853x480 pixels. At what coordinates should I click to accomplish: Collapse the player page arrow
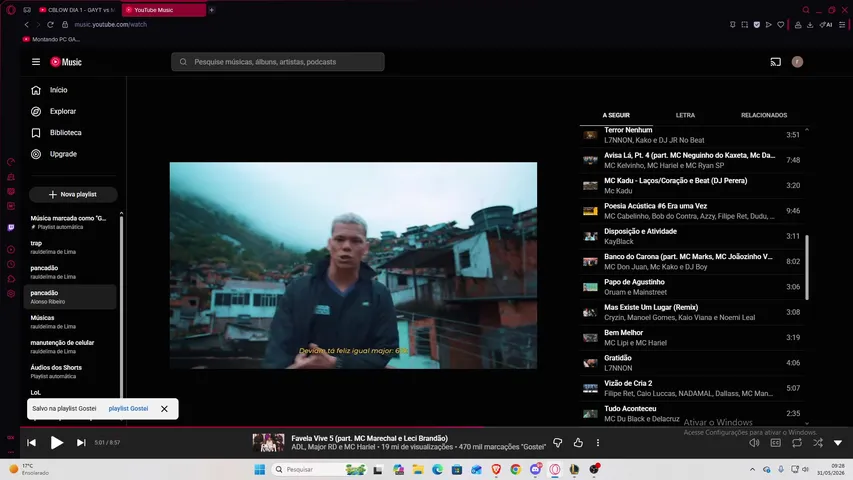838,442
